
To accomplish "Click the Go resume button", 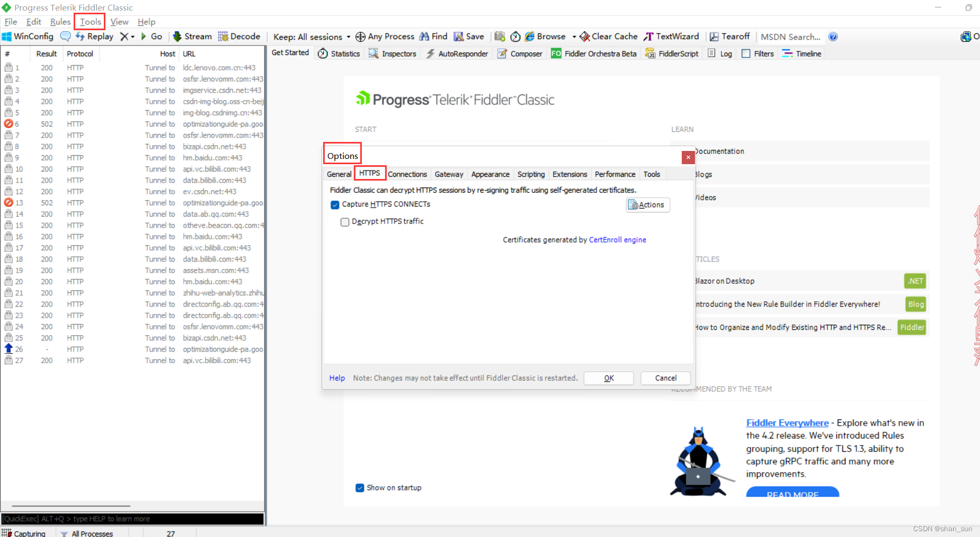I will tap(152, 37).
